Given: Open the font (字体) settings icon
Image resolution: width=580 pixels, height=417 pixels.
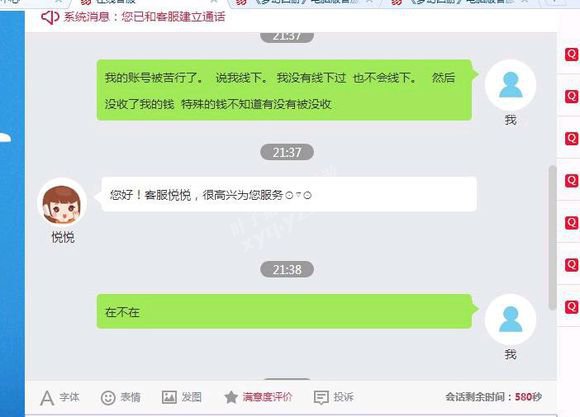Looking at the screenshot, I should (x=47, y=398).
